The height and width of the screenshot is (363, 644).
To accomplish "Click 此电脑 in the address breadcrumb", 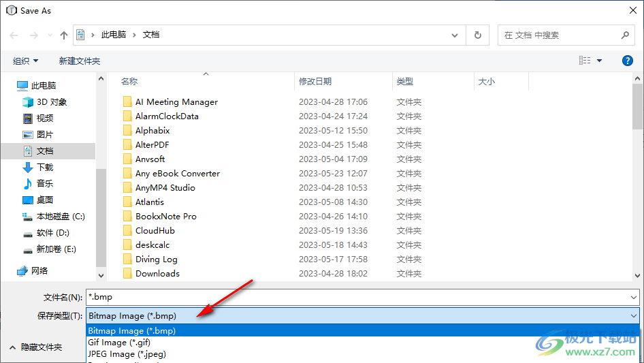I will point(114,35).
